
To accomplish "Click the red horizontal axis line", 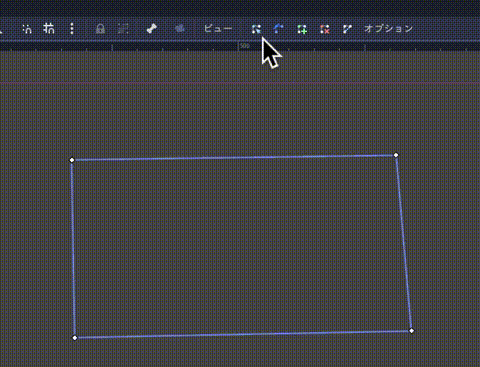I will (240, 83).
